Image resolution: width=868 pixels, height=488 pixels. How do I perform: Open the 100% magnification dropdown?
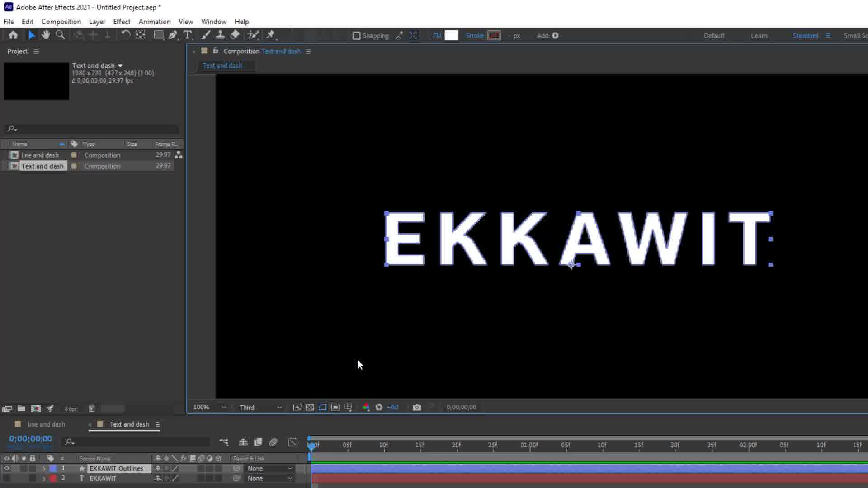click(x=210, y=408)
